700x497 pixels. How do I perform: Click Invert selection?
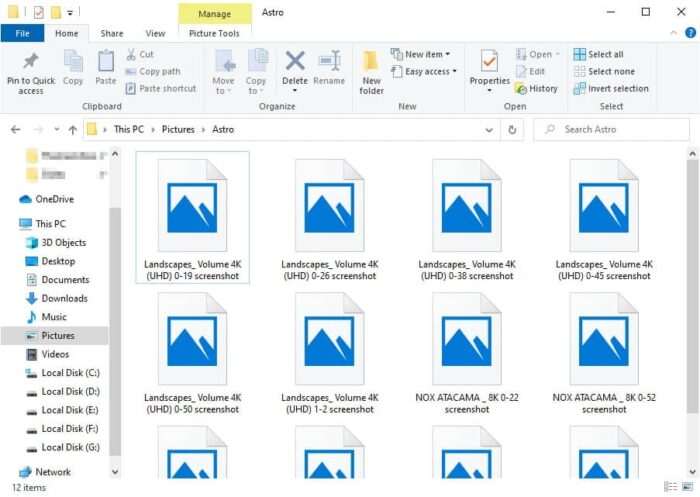pos(611,88)
